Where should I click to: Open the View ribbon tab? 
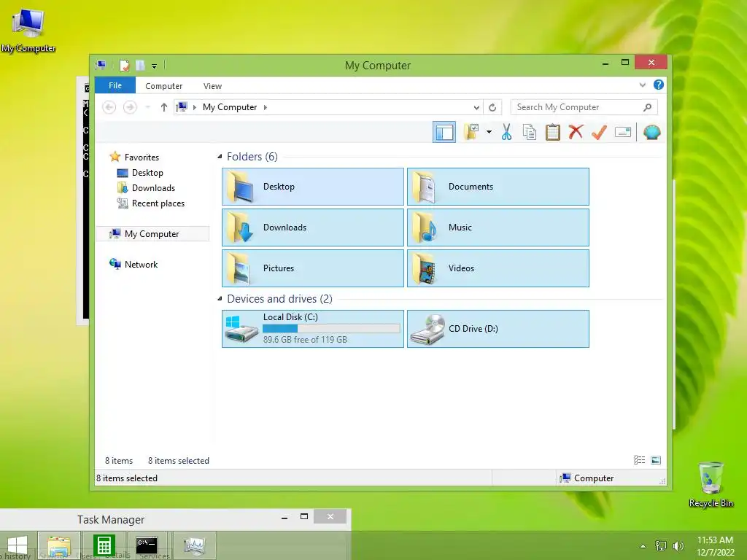click(x=212, y=86)
